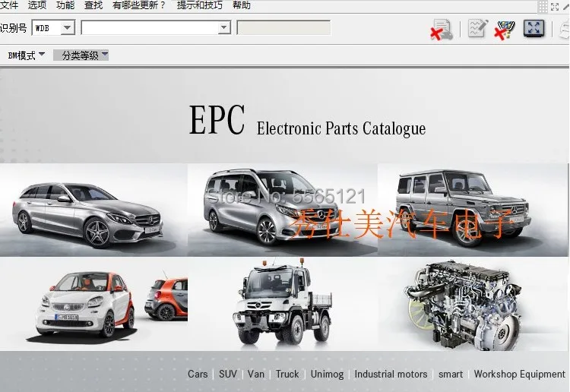Click the Electronic Parts Catalogue title text
The image size is (570, 392).
click(341, 128)
